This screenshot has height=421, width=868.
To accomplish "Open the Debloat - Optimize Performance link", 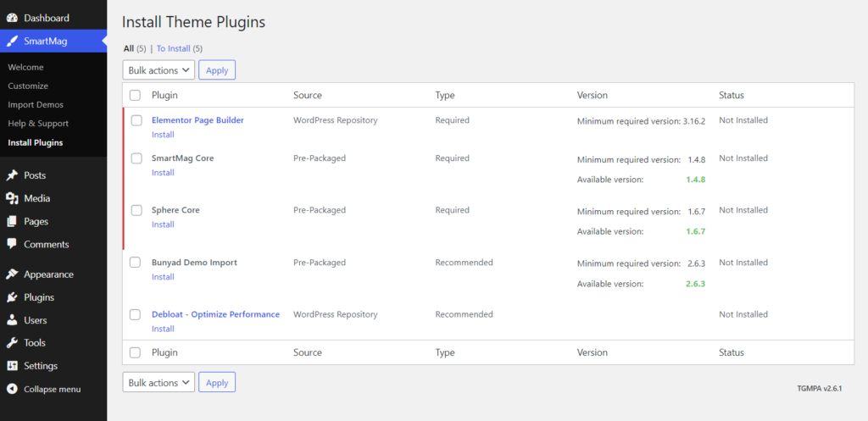I will click(216, 314).
